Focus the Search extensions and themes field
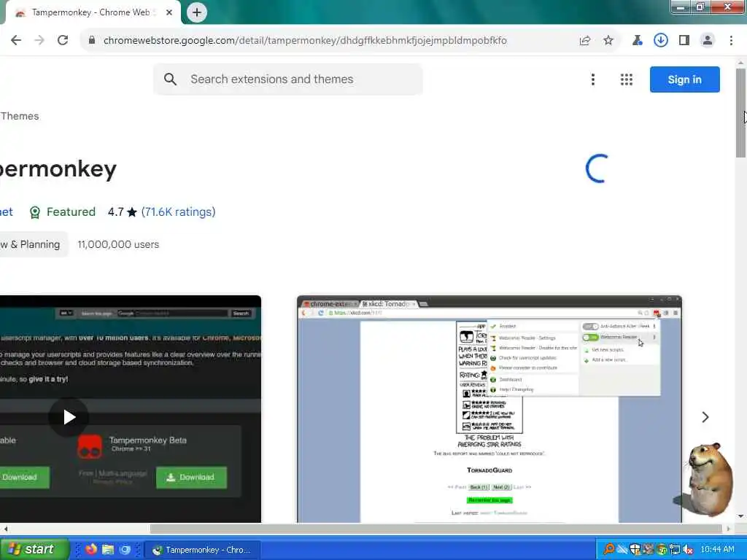747x560 pixels. tap(287, 79)
